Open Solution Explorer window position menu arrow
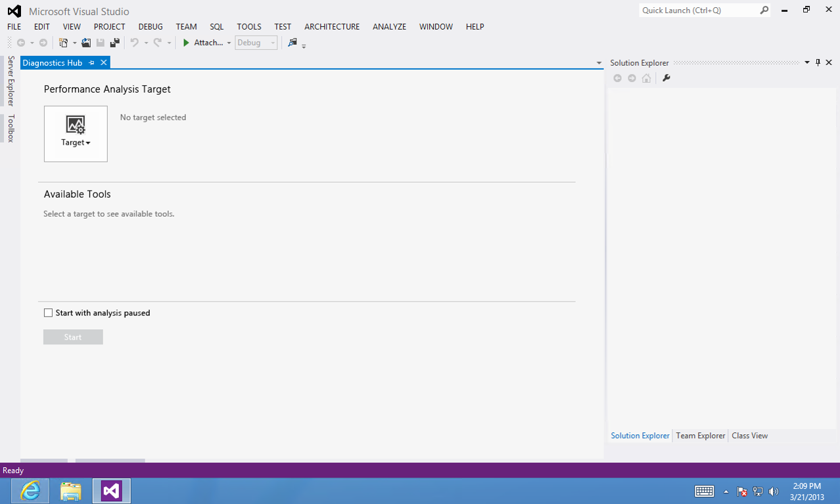Screen dimensions: 840x504 (807, 62)
